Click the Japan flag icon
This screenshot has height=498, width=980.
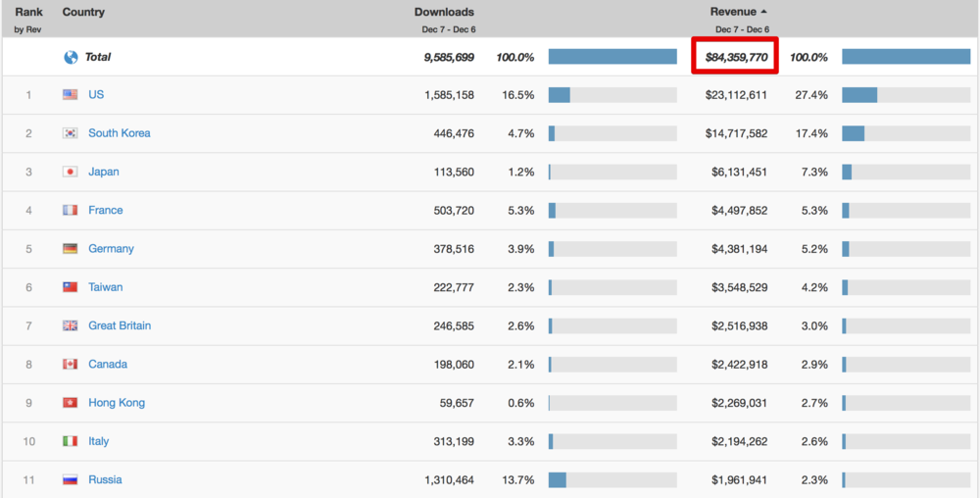click(x=71, y=172)
